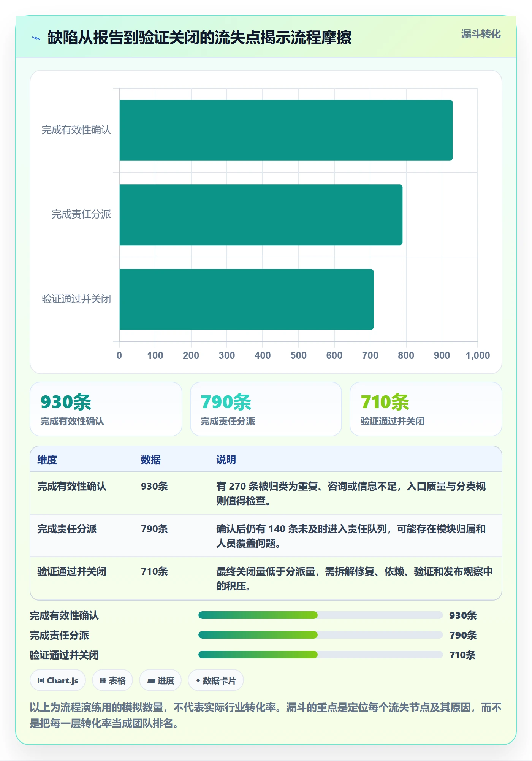
Task: Click the 数据 column header
Action: coord(150,460)
